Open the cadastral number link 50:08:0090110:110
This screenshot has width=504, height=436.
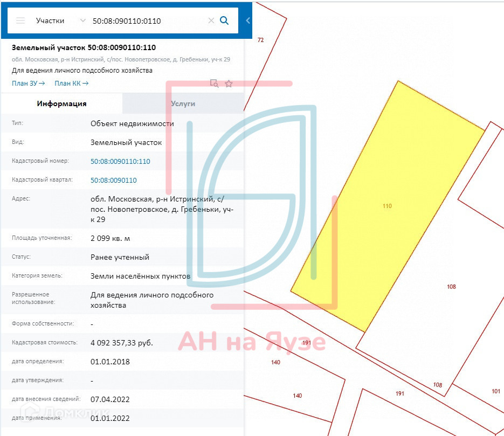point(120,161)
